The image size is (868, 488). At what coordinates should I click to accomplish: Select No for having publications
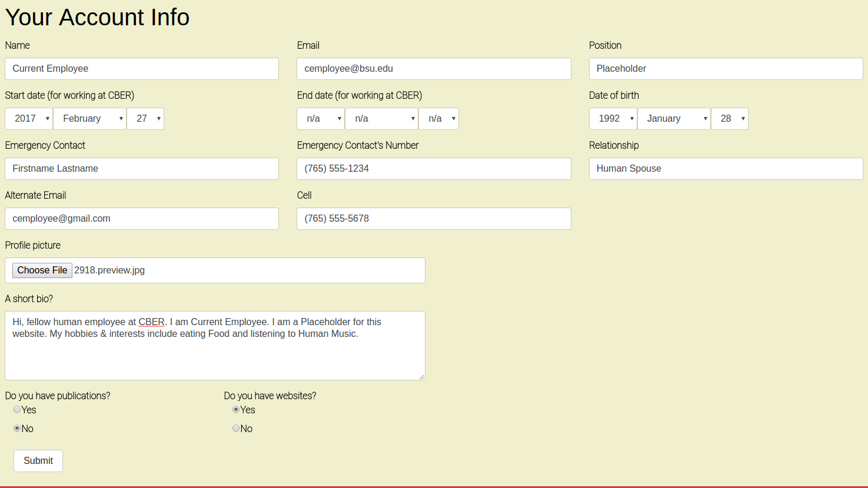click(x=17, y=429)
